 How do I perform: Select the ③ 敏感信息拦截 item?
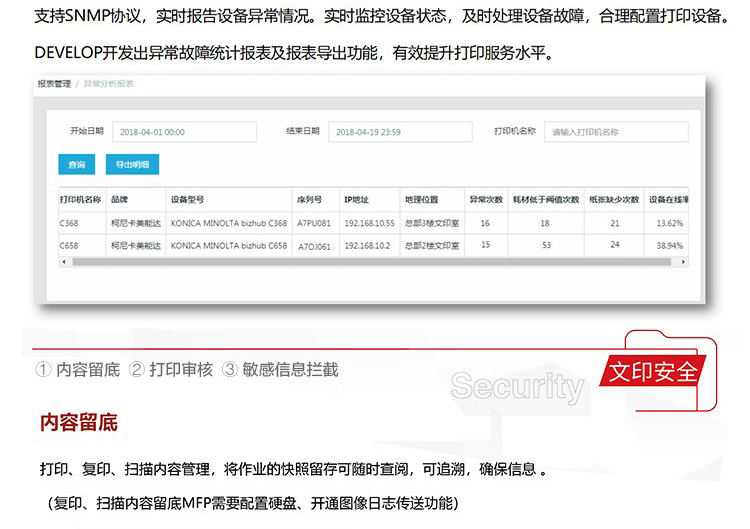[x=280, y=370]
